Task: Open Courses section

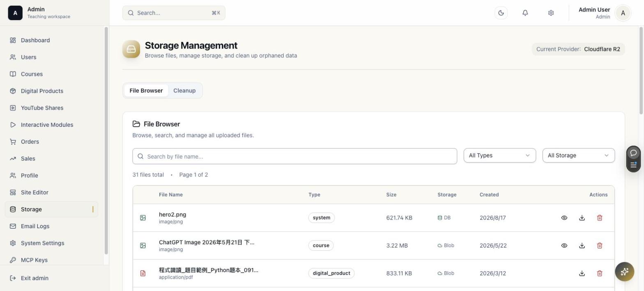Action: point(51,74)
